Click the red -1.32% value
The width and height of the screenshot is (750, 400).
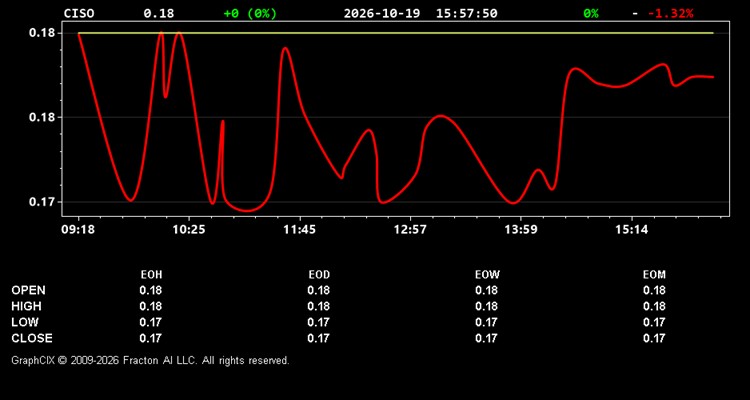[x=670, y=13]
